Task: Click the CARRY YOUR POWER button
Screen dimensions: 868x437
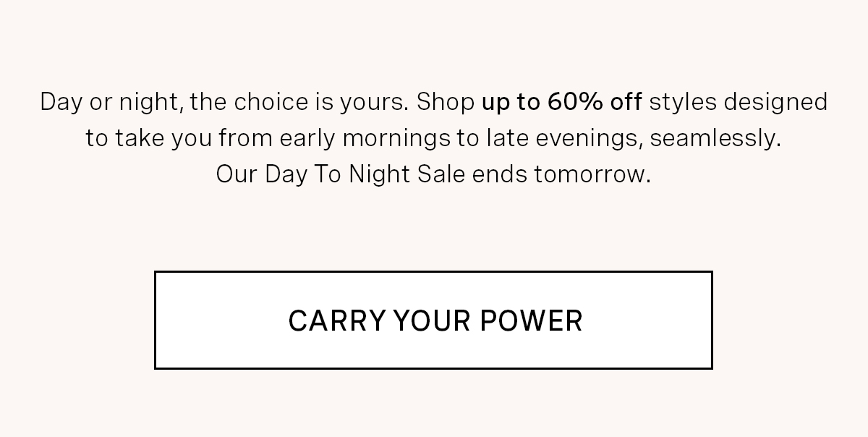Action: coord(433,321)
